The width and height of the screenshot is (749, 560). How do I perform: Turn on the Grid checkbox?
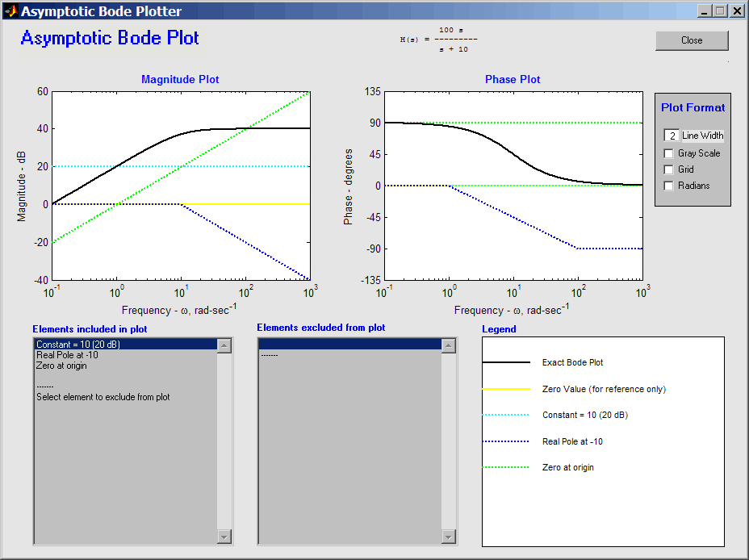(x=669, y=169)
